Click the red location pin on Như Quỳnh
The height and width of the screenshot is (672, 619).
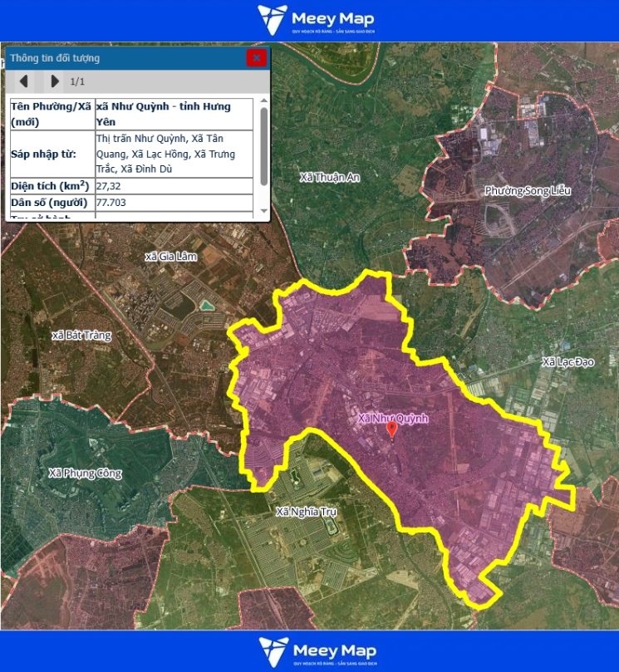[393, 429]
